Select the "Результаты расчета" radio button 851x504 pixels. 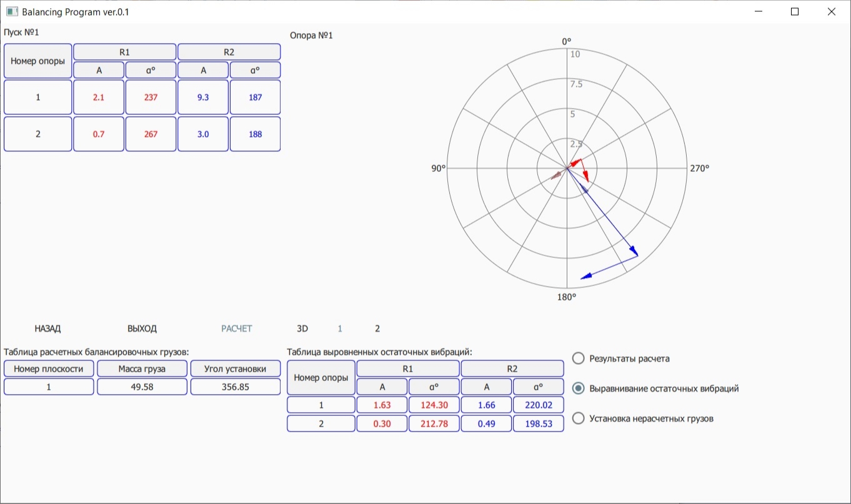tap(578, 358)
